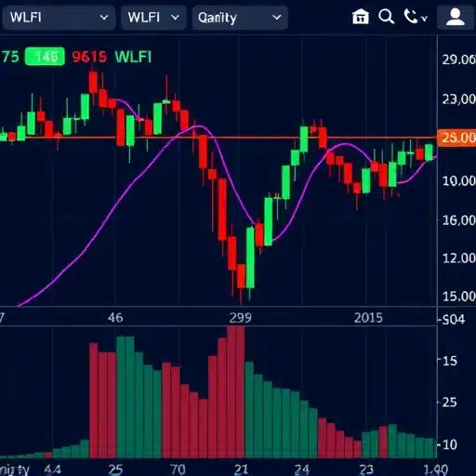Click the 299 time axis label
The image size is (476, 476).
pos(240,318)
